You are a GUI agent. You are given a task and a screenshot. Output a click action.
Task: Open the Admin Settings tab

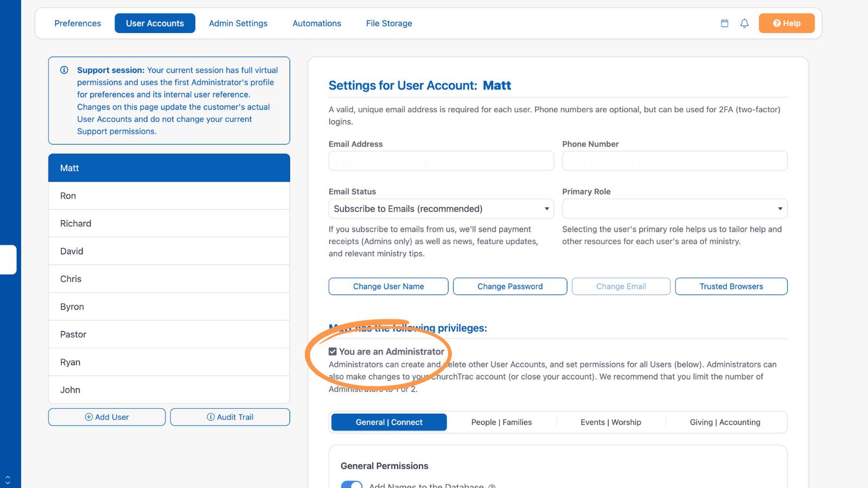(x=238, y=23)
